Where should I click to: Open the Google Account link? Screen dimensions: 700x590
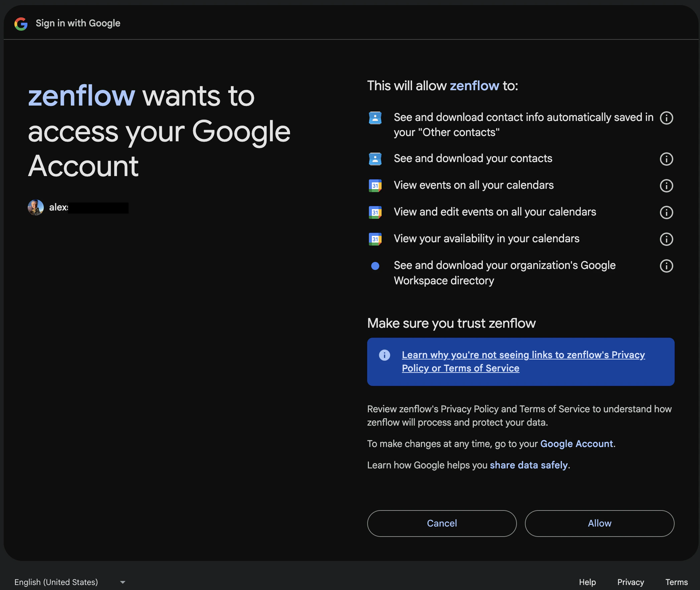pyautogui.click(x=576, y=444)
